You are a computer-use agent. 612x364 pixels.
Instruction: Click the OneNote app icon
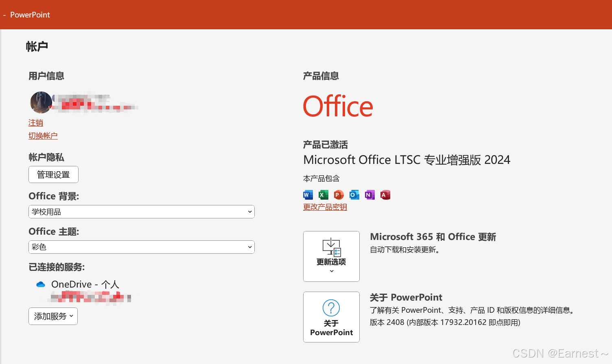click(369, 195)
